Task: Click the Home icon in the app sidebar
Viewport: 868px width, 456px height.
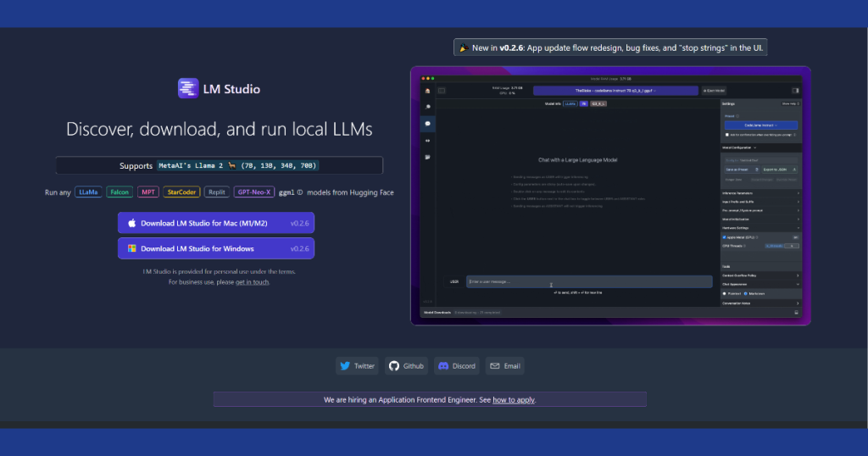Action: click(428, 91)
